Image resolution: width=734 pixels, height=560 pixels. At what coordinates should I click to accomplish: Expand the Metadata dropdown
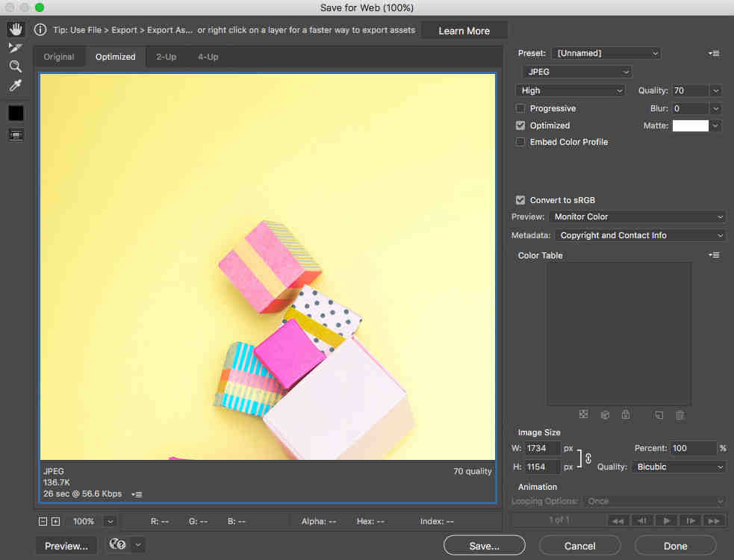coord(639,235)
